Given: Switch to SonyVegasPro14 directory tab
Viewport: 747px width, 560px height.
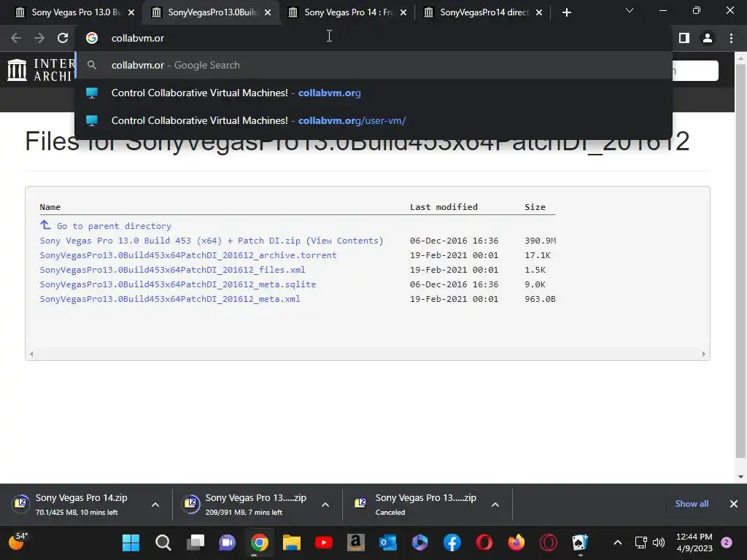Looking at the screenshot, I should click(x=484, y=12).
